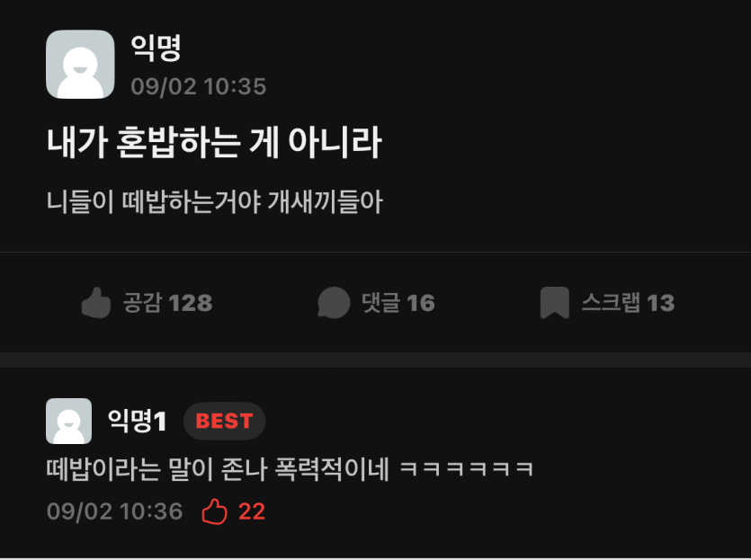Viewport: 751px width, 560px height.
Task: Click the post title 내가 혼밥하는 게 아니라
Action: pos(214,143)
